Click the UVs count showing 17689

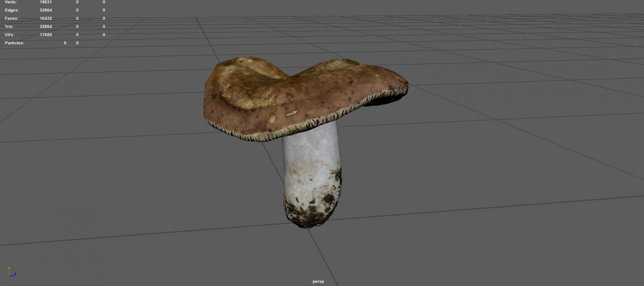[46, 34]
